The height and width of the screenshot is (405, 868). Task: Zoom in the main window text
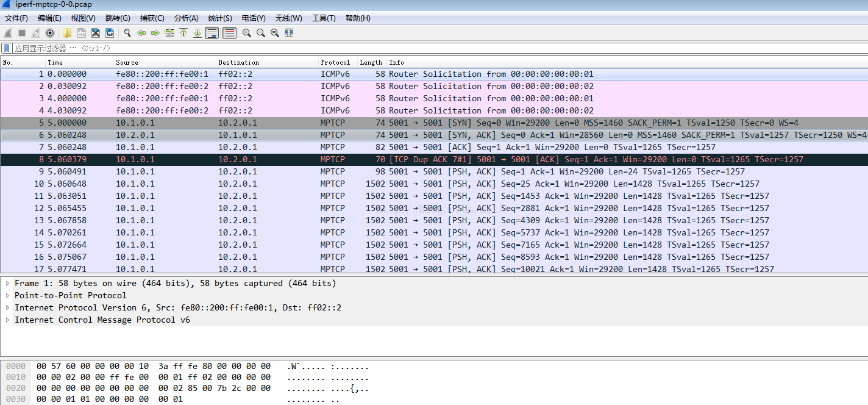pyautogui.click(x=246, y=33)
